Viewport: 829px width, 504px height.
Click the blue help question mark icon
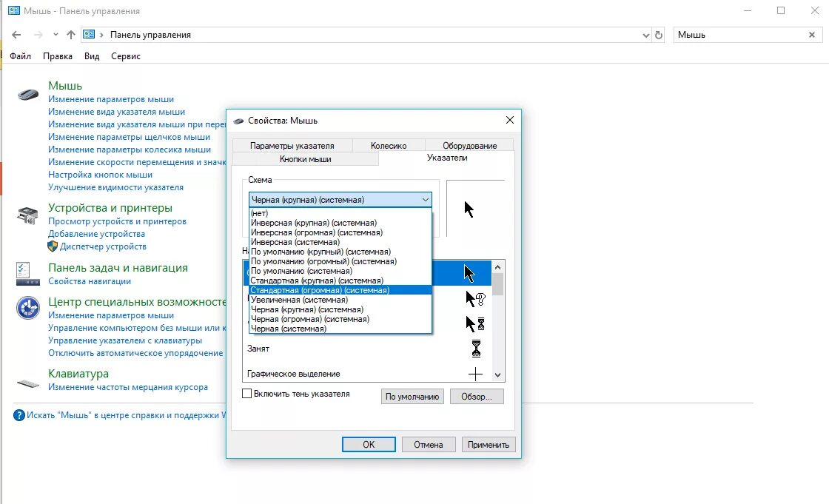coord(19,415)
